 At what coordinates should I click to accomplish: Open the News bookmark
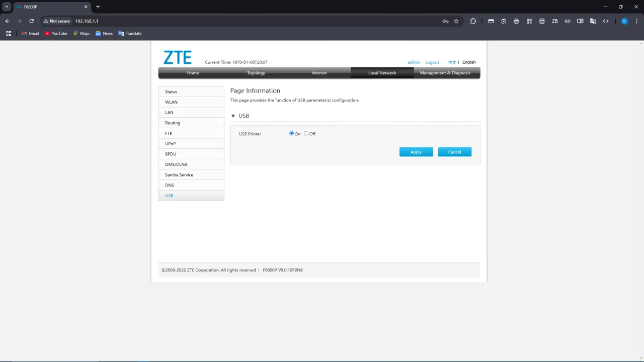click(104, 34)
